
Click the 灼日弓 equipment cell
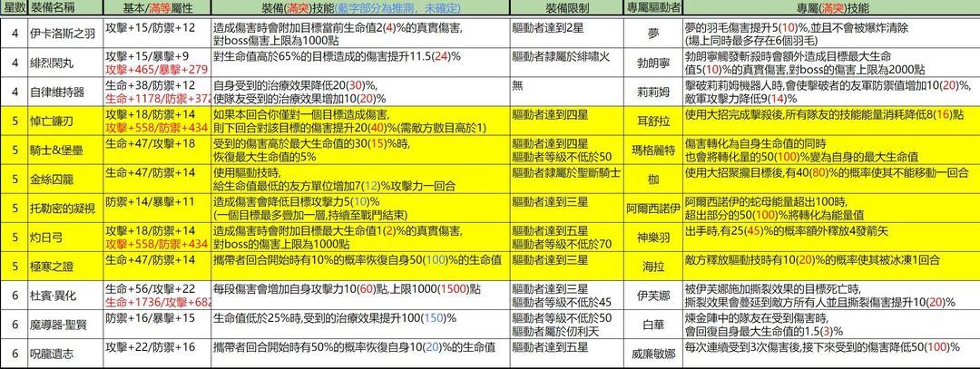[x=65, y=238]
